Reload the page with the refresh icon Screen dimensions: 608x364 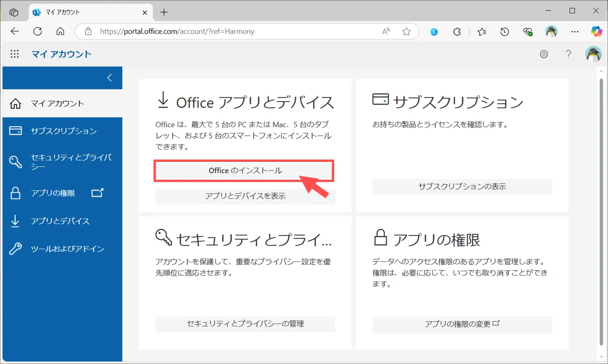click(x=37, y=31)
